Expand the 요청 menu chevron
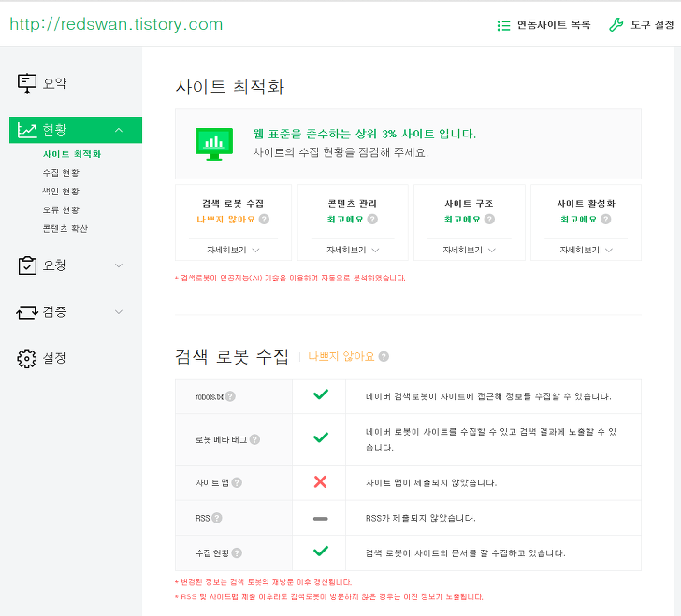 click(119, 265)
